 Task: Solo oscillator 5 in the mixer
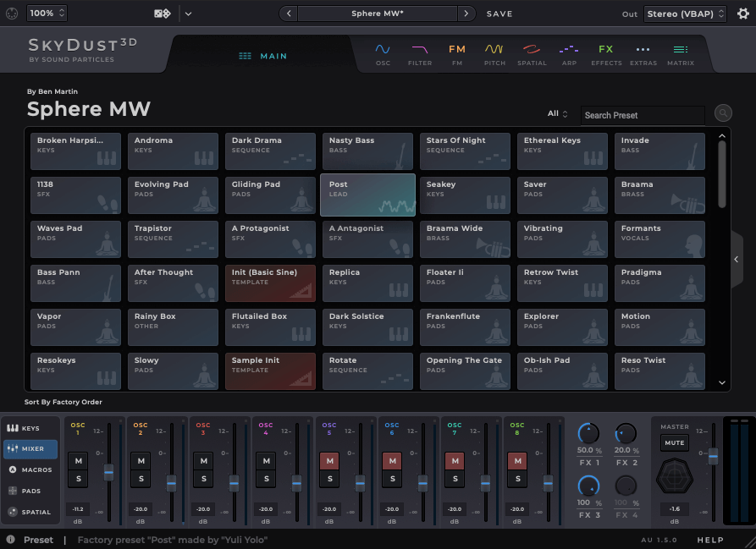[329, 480]
